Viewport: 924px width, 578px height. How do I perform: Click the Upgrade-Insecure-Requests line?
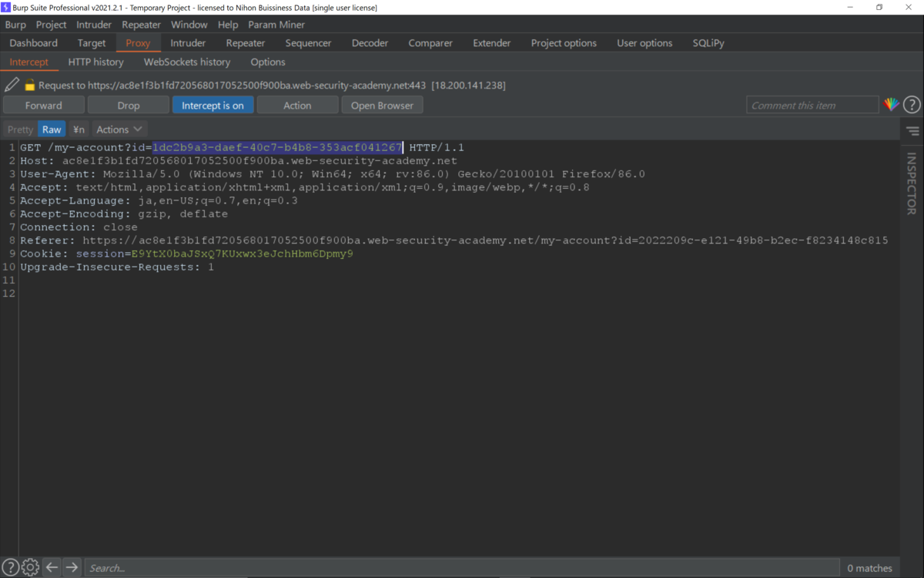(117, 267)
